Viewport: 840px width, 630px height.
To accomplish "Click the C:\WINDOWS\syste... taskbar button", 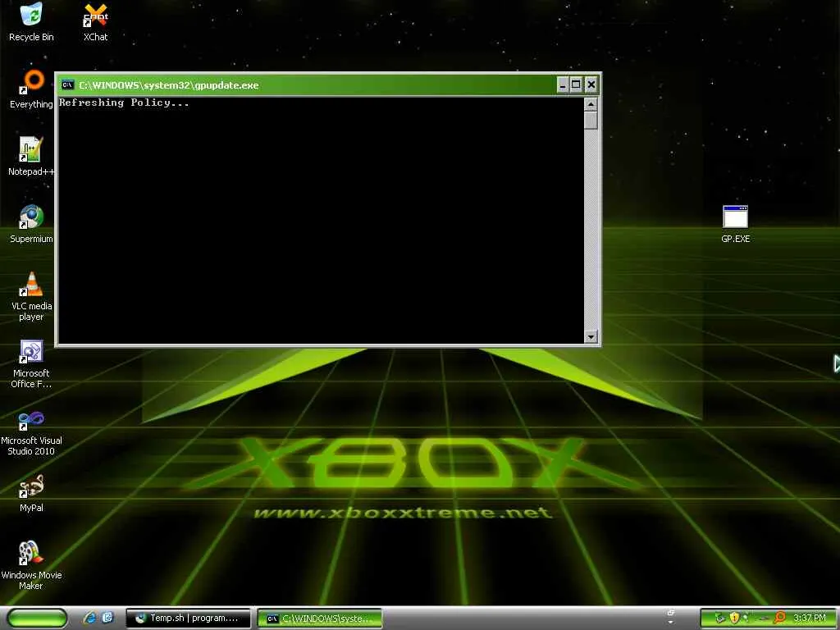I will pyautogui.click(x=320, y=619).
